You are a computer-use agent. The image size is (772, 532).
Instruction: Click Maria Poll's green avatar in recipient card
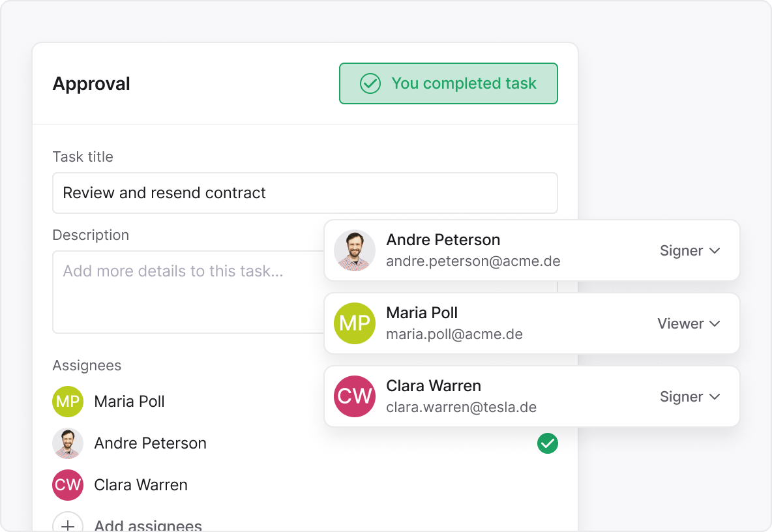click(355, 323)
